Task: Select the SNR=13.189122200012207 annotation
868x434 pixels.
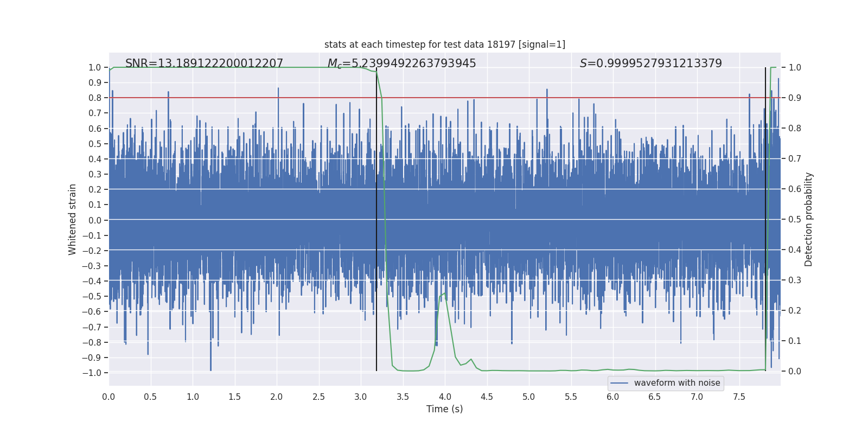Action: (x=204, y=63)
